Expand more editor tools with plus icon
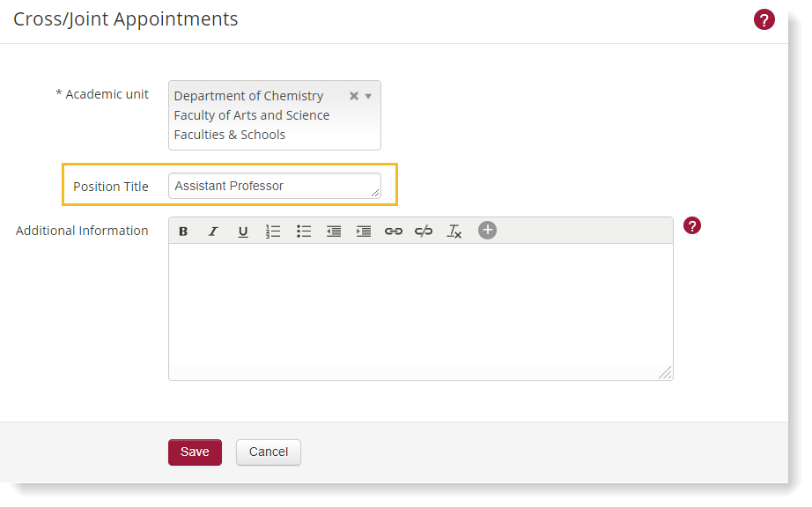Screen dimensions: 812x507 tap(487, 231)
